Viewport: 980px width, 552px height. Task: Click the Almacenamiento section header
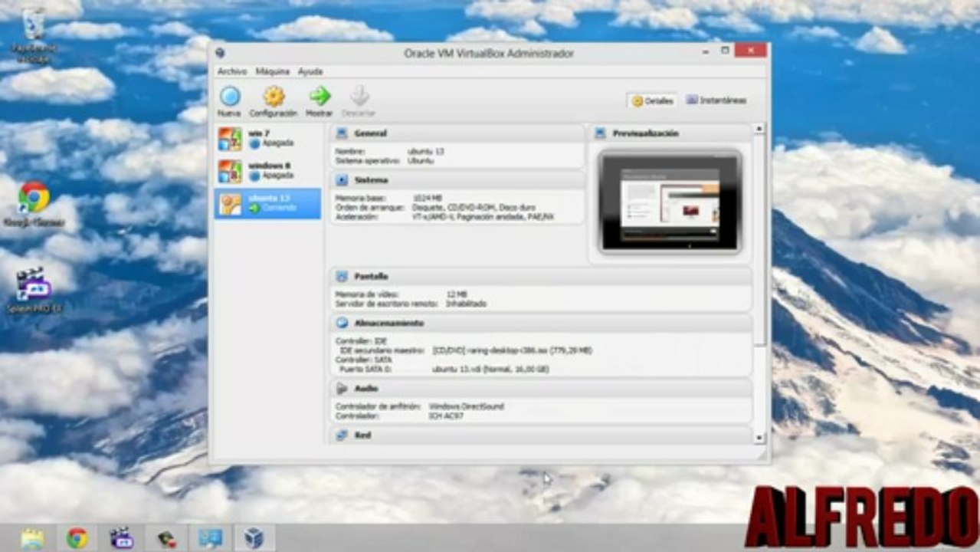click(x=541, y=324)
